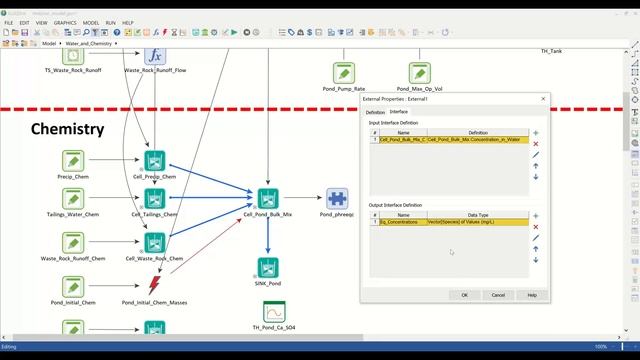Select the Tailings_Water_Chem data element
The width and height of the screenshot is (640, 360).
[73, 199]
